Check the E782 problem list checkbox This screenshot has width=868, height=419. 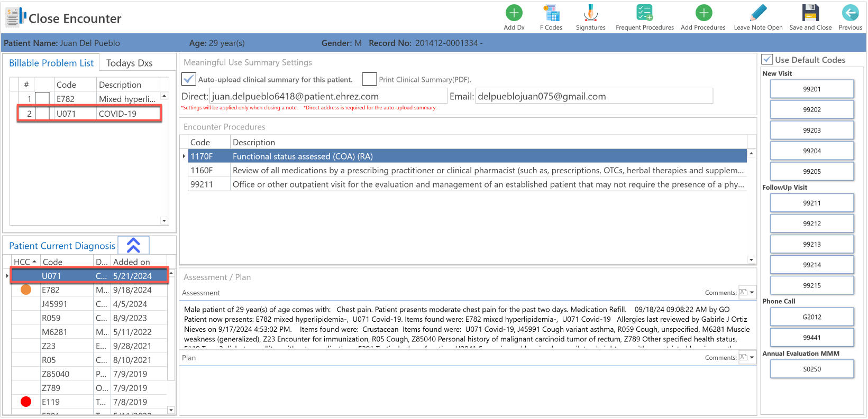42,99
